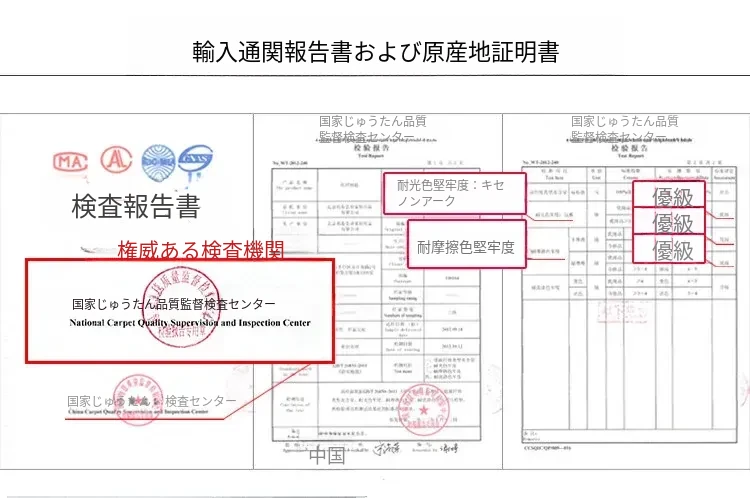750x498 pixels.
Task: Click the red star stamp on the middle report
Action: 423,411
